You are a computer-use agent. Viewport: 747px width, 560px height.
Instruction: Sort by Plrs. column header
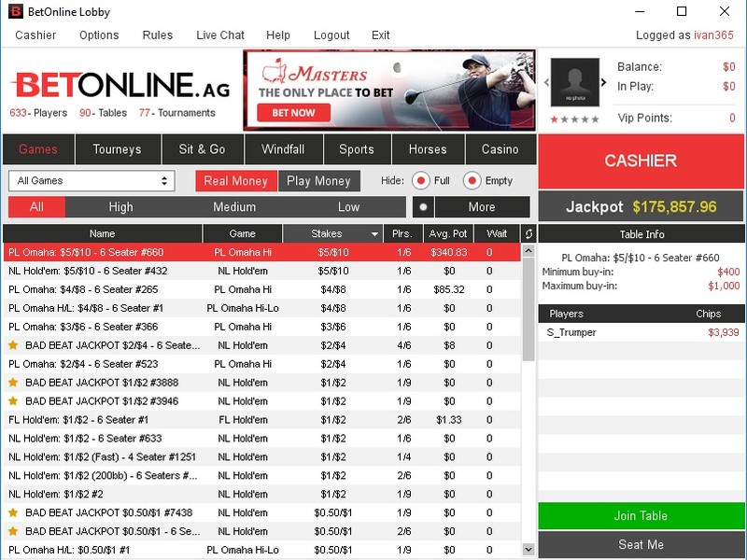403,234
